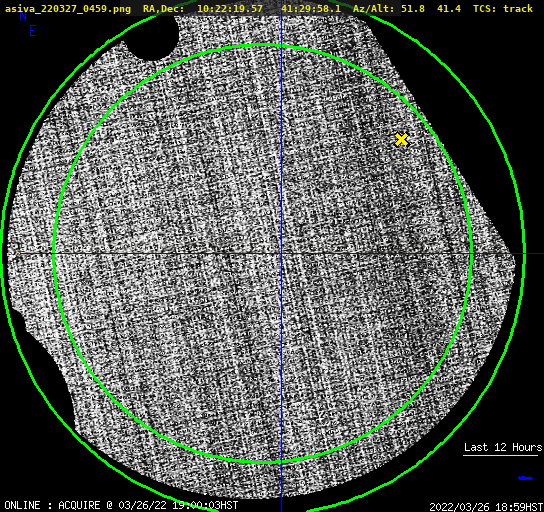Click the RA,Dec: label in header

coord(164,8)
